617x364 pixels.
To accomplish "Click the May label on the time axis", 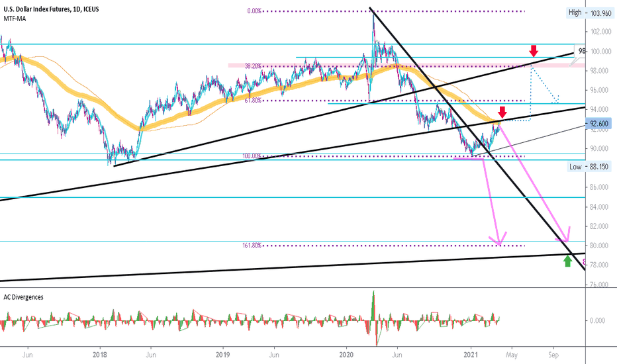I will click(x=512, y=355).
